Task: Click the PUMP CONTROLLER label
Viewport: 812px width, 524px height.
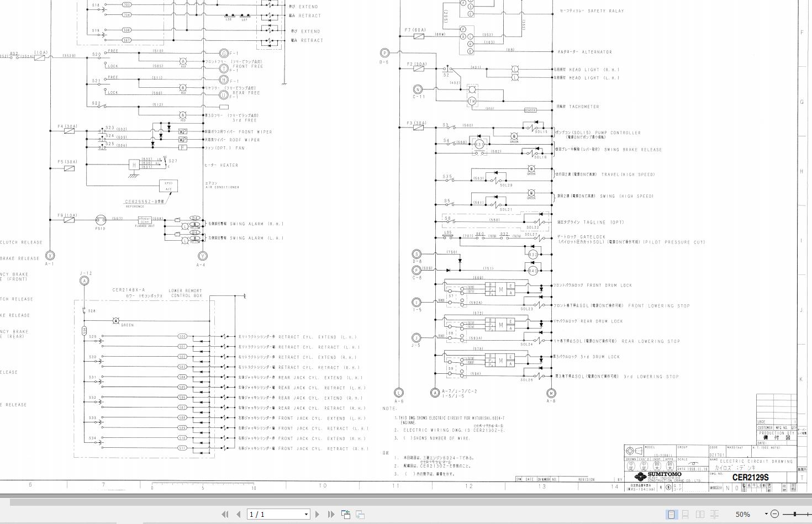Action: click(618, 133)
